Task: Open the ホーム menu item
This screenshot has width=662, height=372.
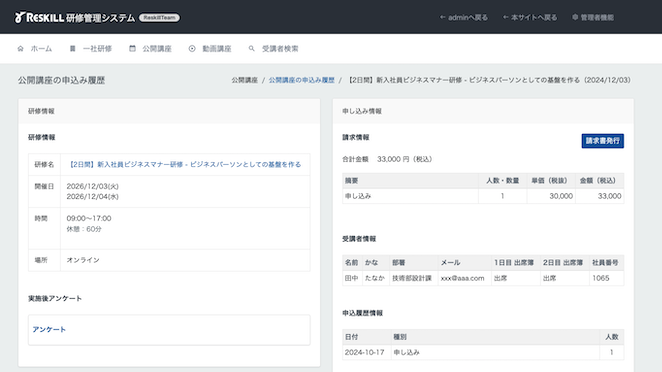Action: pos(41,49)
